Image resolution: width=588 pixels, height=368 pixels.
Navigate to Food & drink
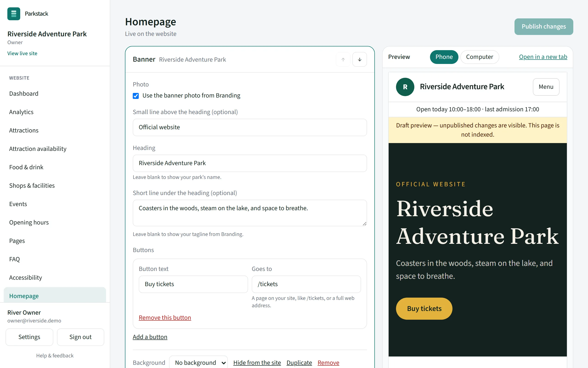click(55, 167)
